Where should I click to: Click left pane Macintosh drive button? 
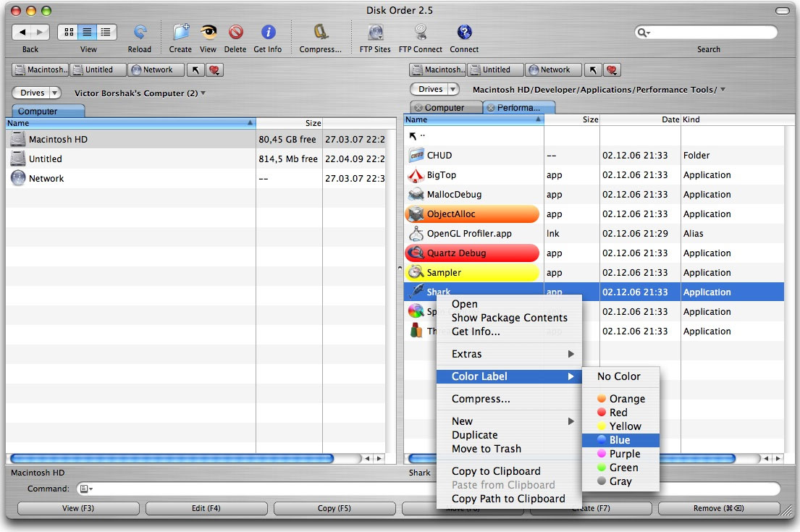(x=41, y=70)
